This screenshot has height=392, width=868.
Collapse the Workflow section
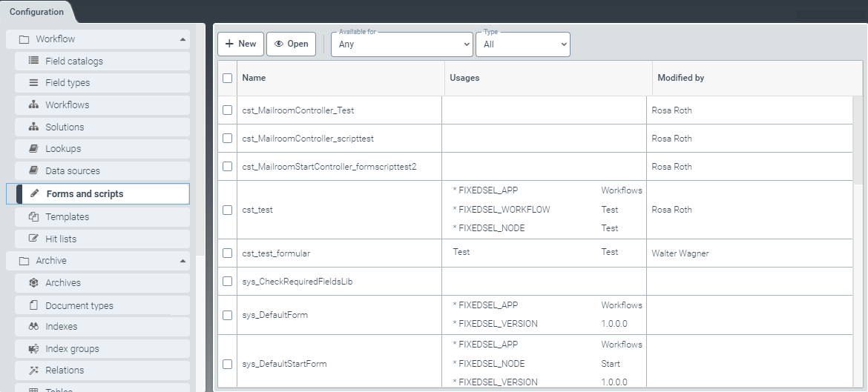point(183,39)
